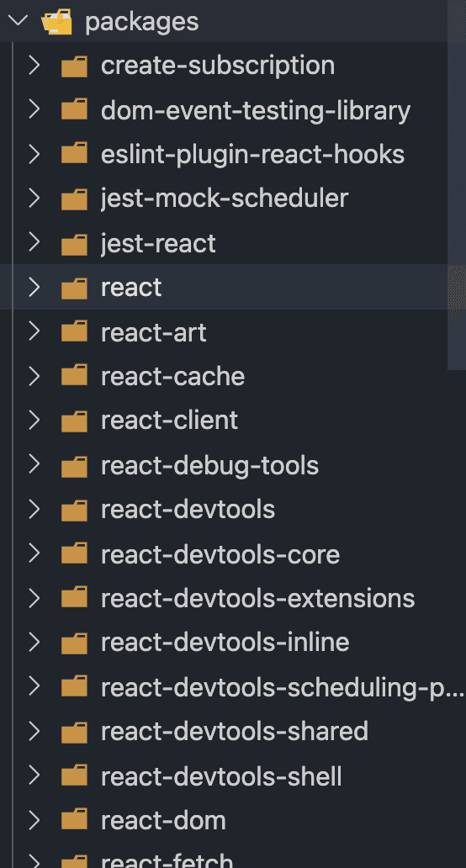Expand the react-devtools-scheduling-p… chevron
Image resolution: width=466 pixels, height=868 pixels.
[x=34, y=687]
